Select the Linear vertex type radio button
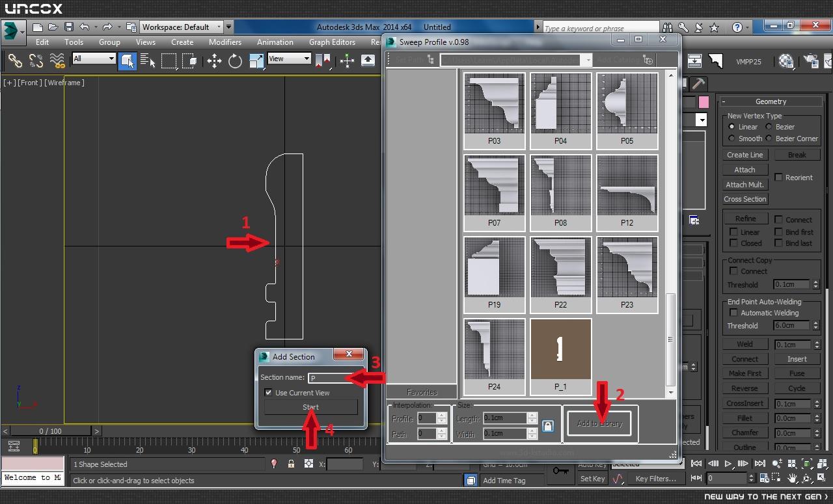 731,127
